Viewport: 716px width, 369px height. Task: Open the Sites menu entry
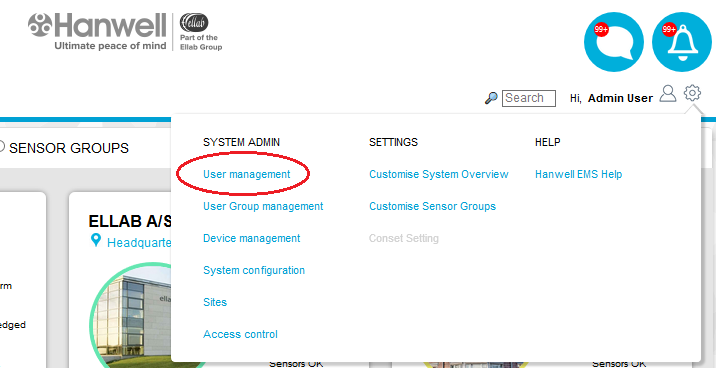(x=215, y=302)
